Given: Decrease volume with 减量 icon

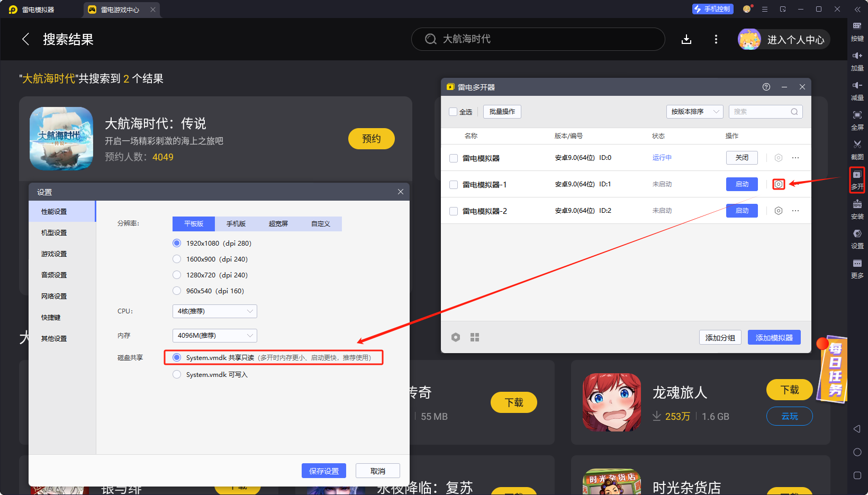Looking at the screenshot, I should point(857,91).
